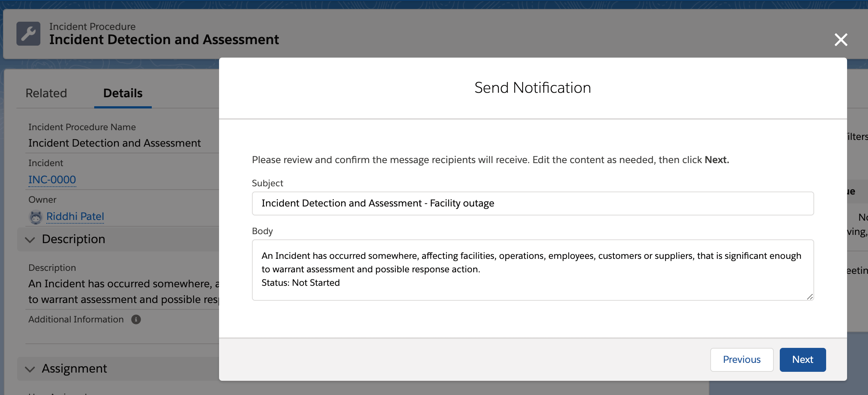
Task: Click the Incident Procedure wrench icon
Action: coord(28,34)
